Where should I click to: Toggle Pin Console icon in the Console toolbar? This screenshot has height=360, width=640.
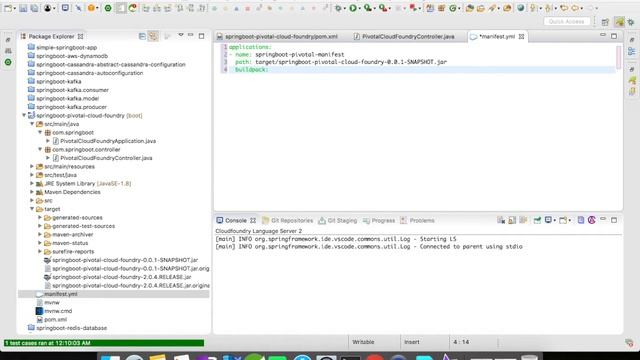point(537,220)
